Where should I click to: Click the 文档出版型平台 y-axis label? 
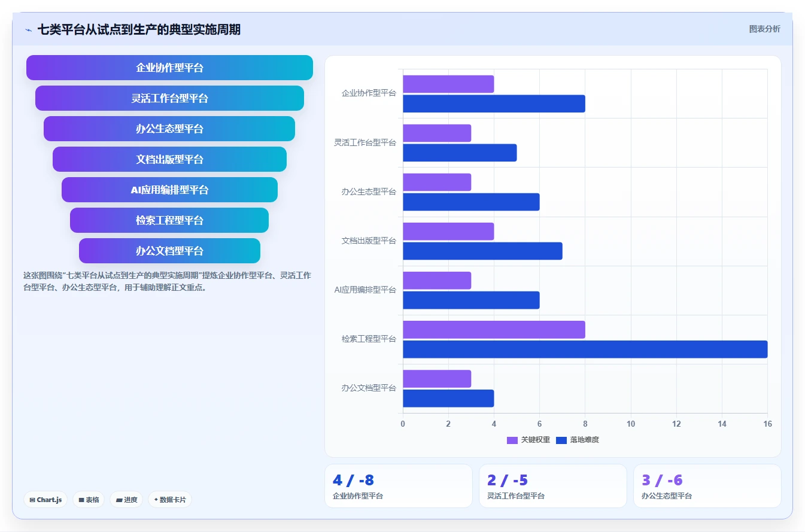point(369,241)
